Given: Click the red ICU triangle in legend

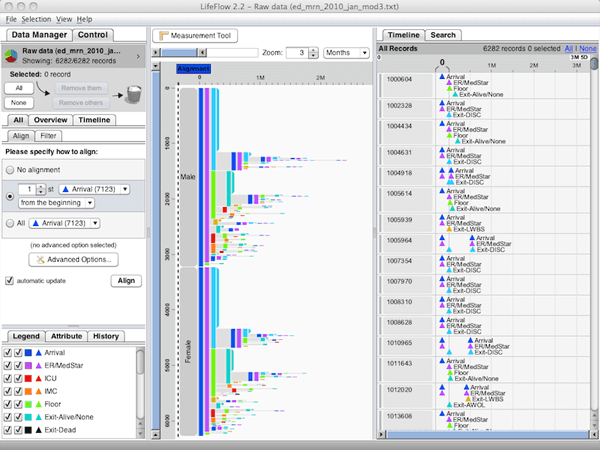Looking at the screenshot, I should (x=39, y=378).
